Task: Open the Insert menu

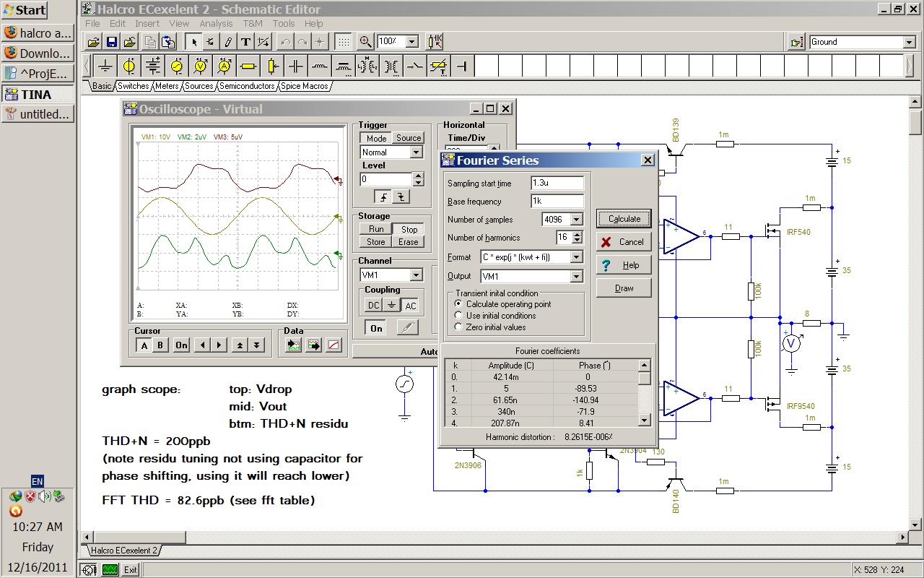Action: coord(147,23)
